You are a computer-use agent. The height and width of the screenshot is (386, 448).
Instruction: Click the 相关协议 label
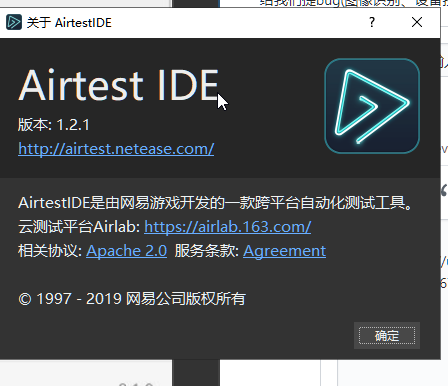50,251
